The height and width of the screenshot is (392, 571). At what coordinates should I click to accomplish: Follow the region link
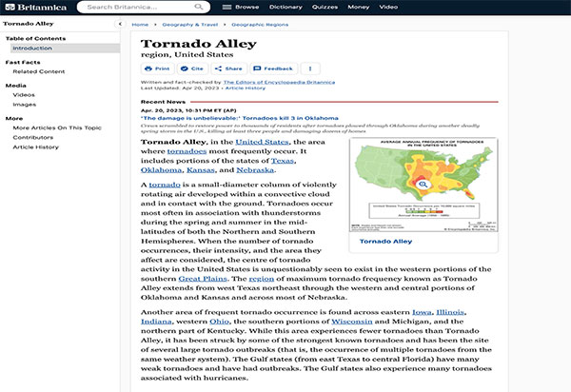click(261, 279)
